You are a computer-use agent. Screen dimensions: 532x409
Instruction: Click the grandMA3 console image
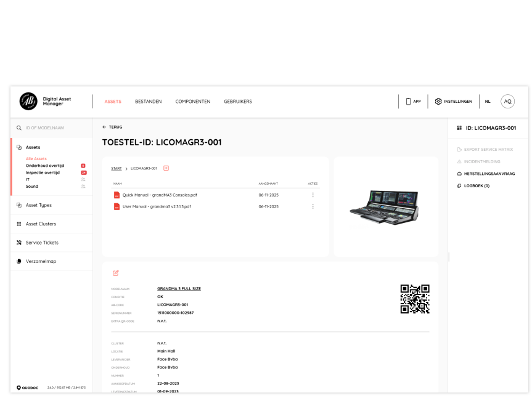pyautogui.click(x=385, y=207)
